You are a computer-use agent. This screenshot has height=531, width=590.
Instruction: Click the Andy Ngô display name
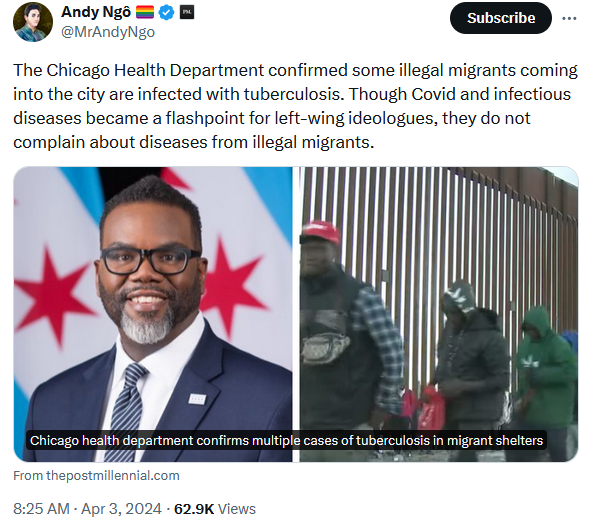coord(96,12)
